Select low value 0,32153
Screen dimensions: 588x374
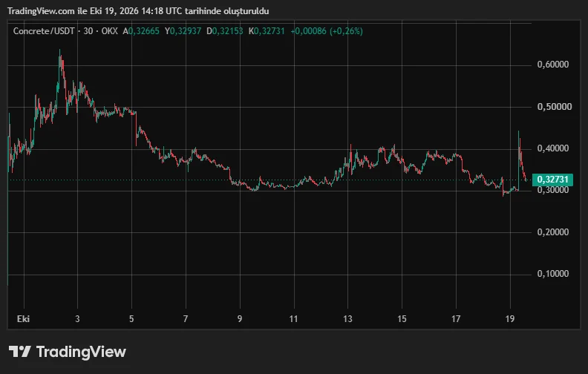coord(228,31)
